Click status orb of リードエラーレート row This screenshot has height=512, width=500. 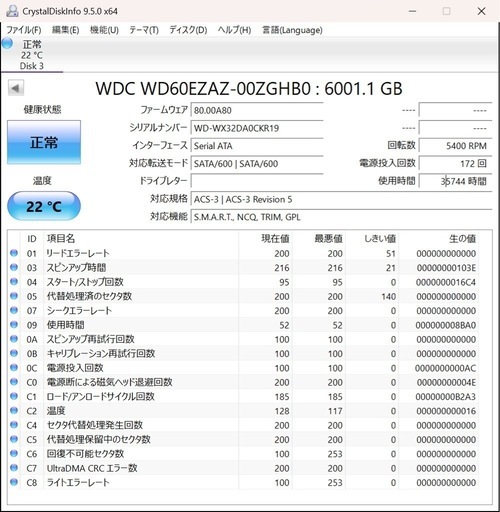pyautogui.click(x=14, y=253)
